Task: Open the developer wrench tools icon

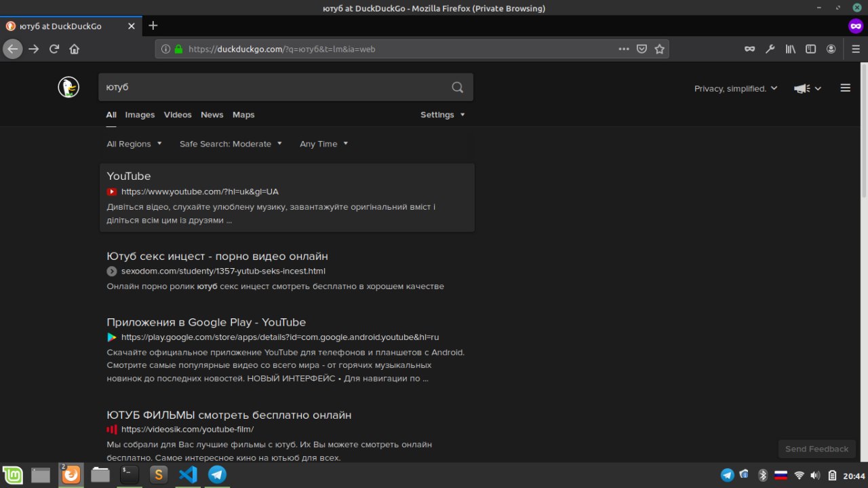Action: point(770,49)
